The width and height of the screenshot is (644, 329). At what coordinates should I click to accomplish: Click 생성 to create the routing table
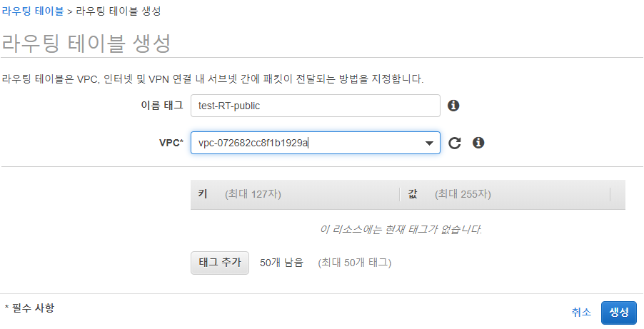(619, 313)
